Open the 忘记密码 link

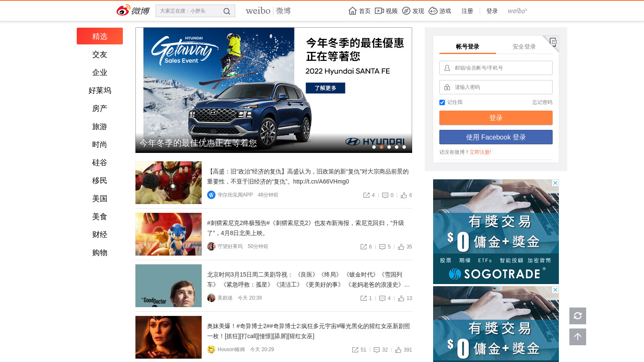[x=542, y=102]
